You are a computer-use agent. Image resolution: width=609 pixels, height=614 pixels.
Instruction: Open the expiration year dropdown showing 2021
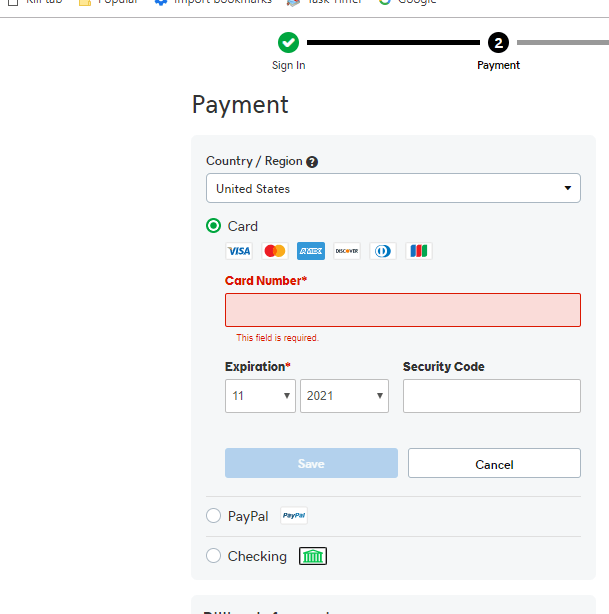click(x=344, y=396)
